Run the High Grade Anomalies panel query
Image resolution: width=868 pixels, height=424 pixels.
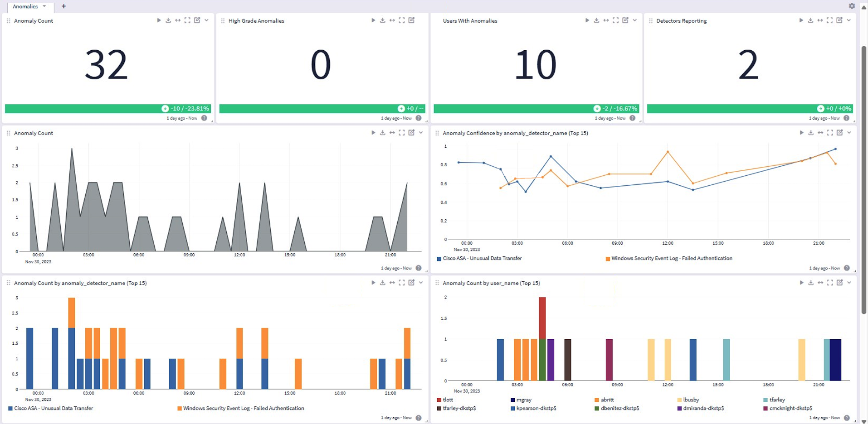click(x=373, y=20)
